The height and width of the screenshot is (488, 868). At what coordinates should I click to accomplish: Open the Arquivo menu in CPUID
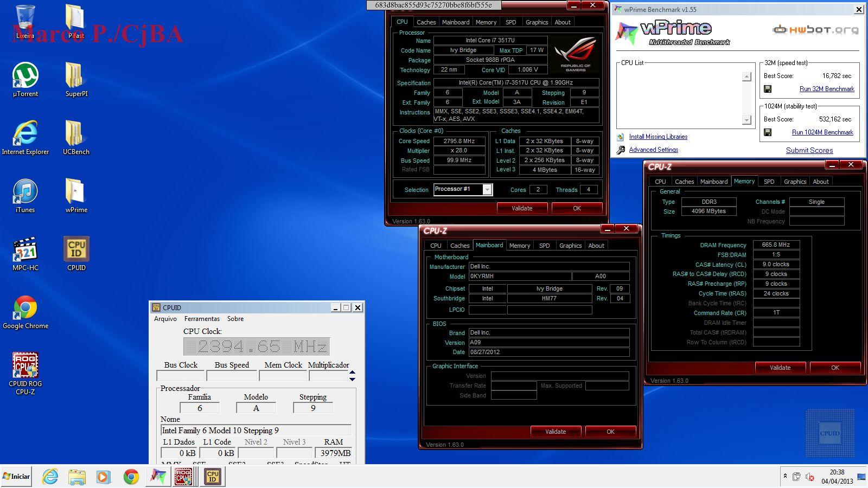click(x=165, y=319)
